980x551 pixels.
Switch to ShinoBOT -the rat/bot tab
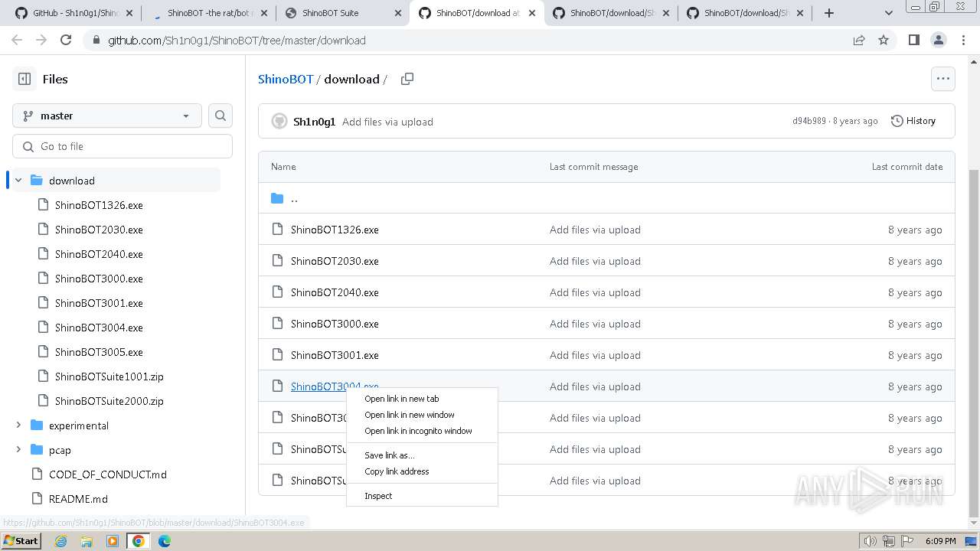209,13
